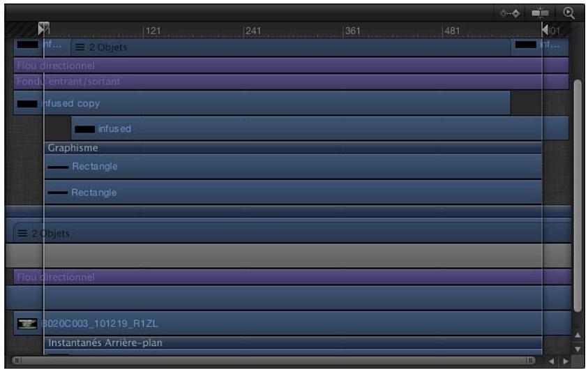Select the lower Flou directionnel filter bar
The width and height of the screenshot is (588, 369).
[292, 277]
